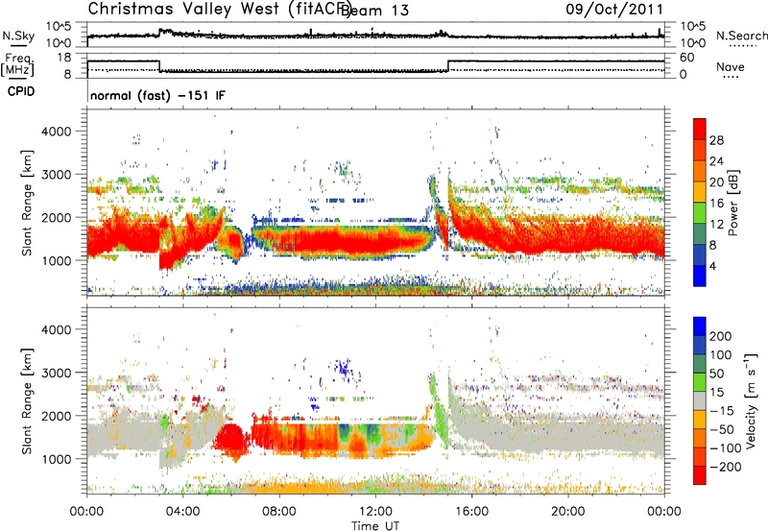
Task: Click the 'normal (fast) -151 IF' text
Action: (x=157, y=95)
